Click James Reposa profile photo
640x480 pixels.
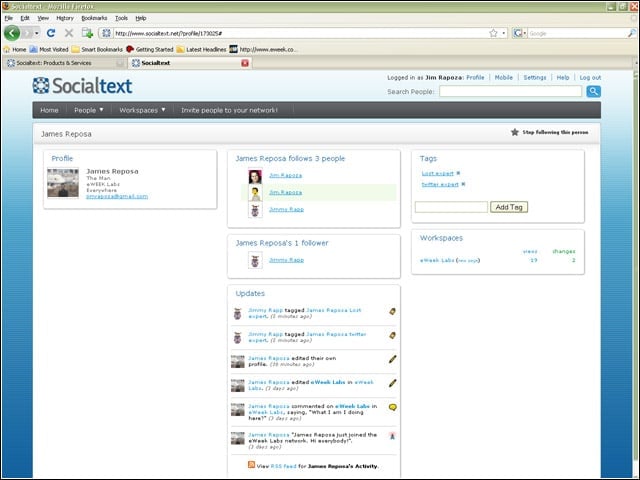[63, 183]
